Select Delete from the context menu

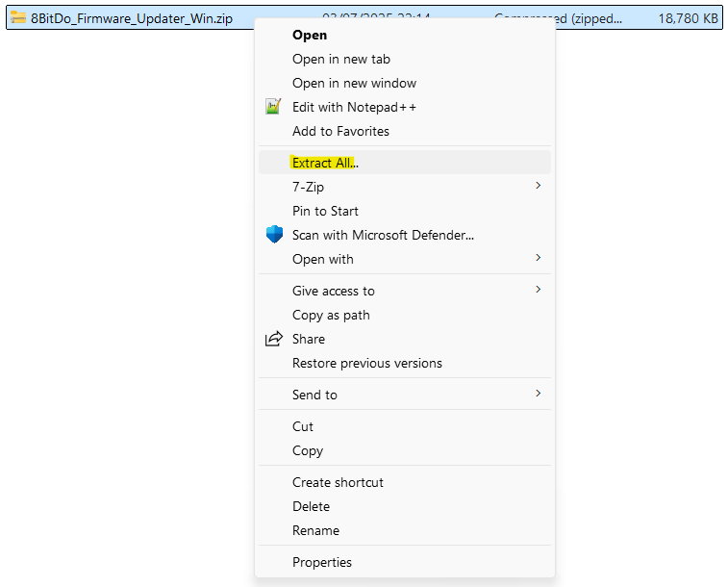click(405, 506)
